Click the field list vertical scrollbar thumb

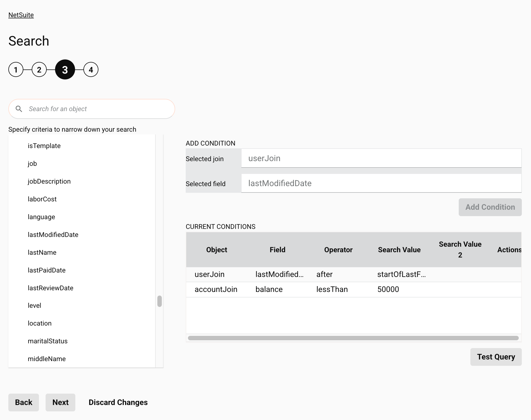pos(160,301)
